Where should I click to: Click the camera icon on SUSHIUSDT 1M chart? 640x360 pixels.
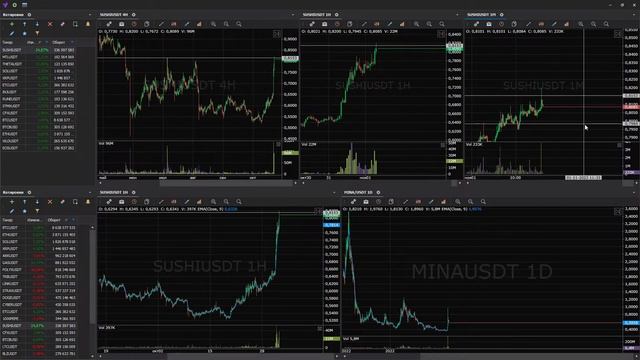[489, 24]
